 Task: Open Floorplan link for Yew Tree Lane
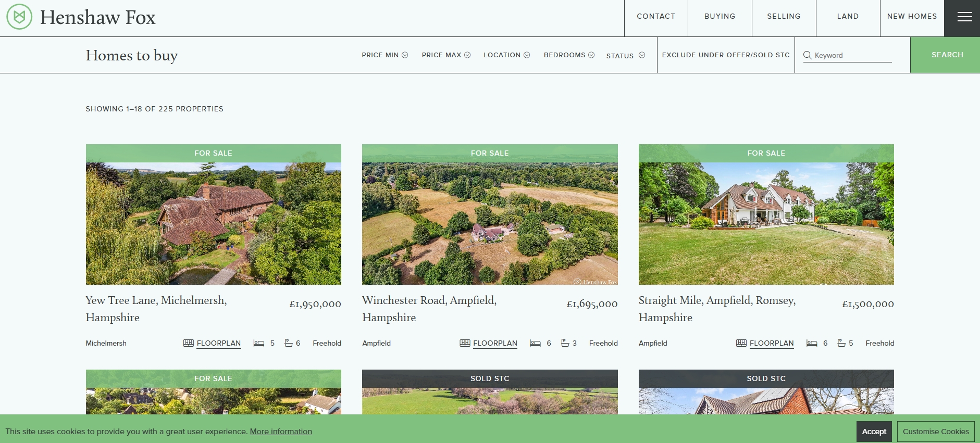tap(219, 344)
